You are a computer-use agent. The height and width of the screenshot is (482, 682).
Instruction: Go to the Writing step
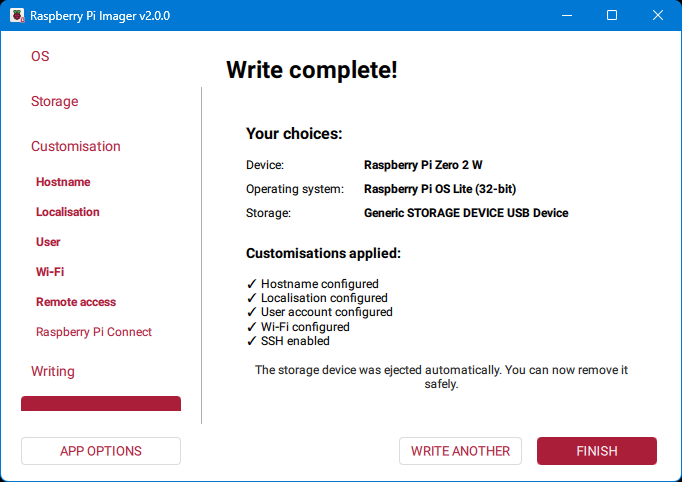click(x=53, y=372)
